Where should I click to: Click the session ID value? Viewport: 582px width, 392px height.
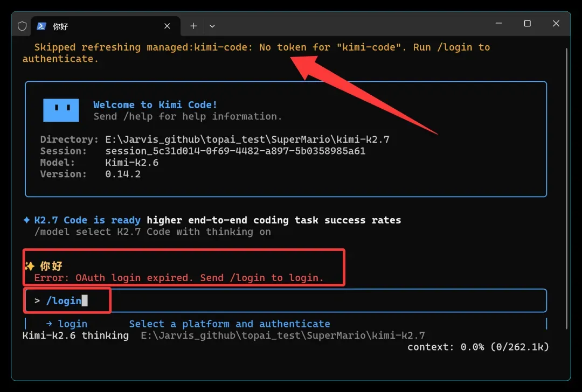click(x=235, y=151)
